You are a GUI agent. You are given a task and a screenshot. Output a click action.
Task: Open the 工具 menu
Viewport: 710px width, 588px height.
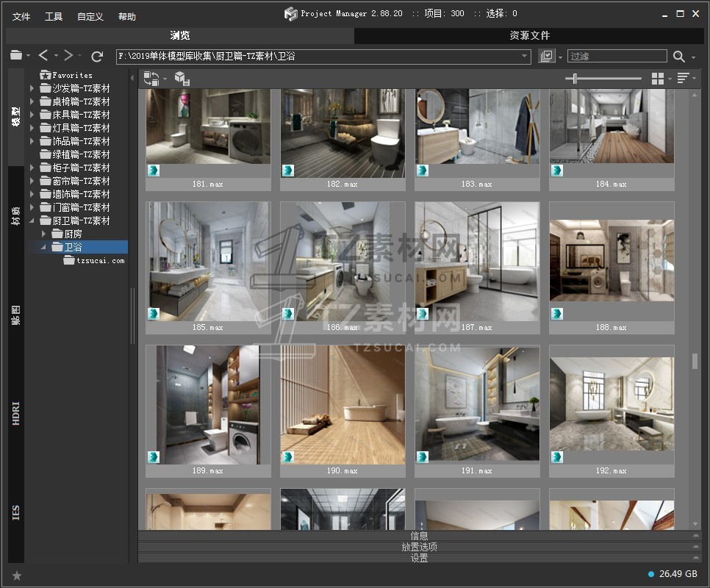coord(54,16)
